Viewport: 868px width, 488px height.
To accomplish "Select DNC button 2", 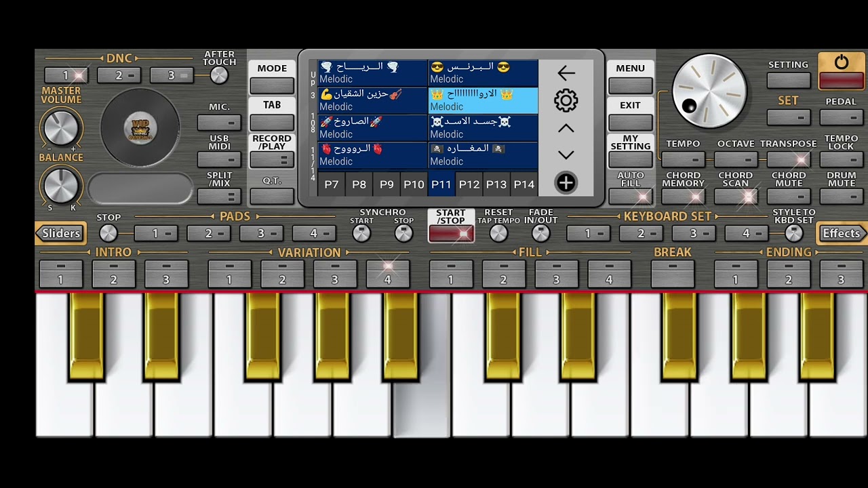I will (119, 75).
